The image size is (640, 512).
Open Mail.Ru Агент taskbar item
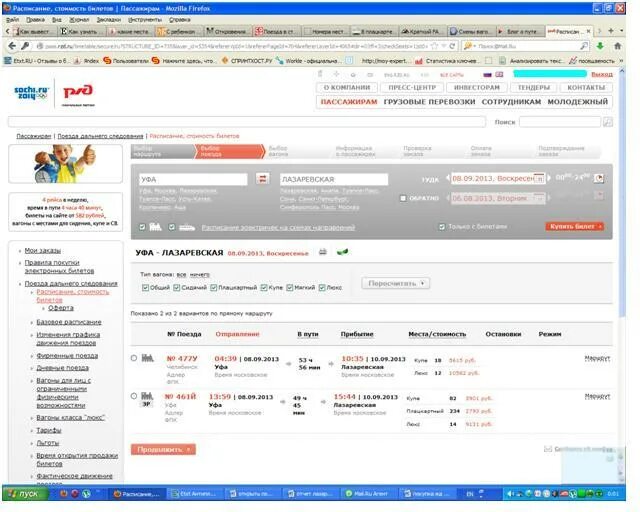click(368, 494)
